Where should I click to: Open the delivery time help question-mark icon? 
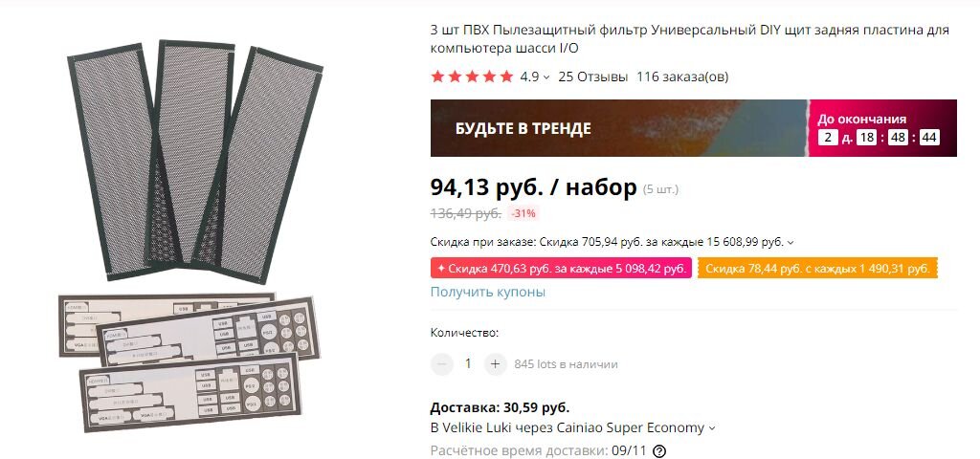[x=659, y=451]
